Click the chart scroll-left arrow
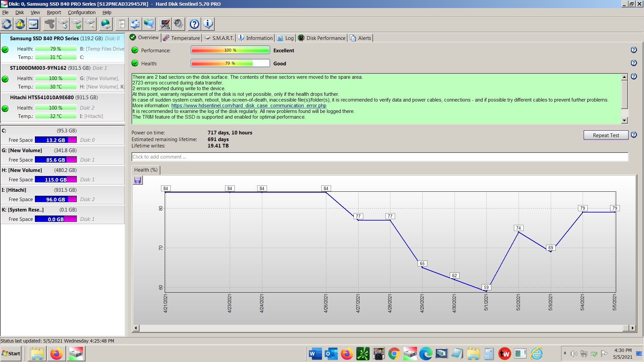This screenshot has width=644, height=362. click(136, 328)
